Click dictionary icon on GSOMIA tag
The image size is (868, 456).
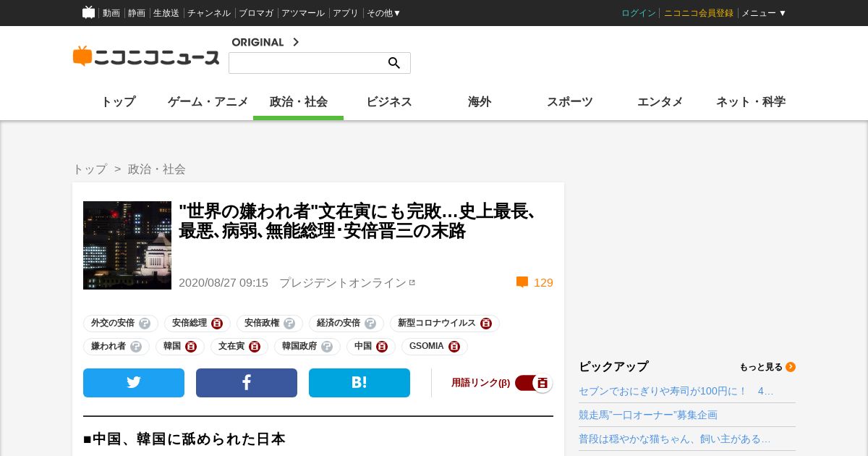point(454,347)
